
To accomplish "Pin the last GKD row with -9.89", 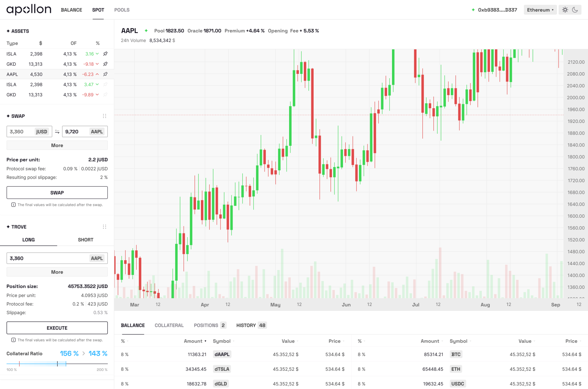I will [x=105, y=95].
